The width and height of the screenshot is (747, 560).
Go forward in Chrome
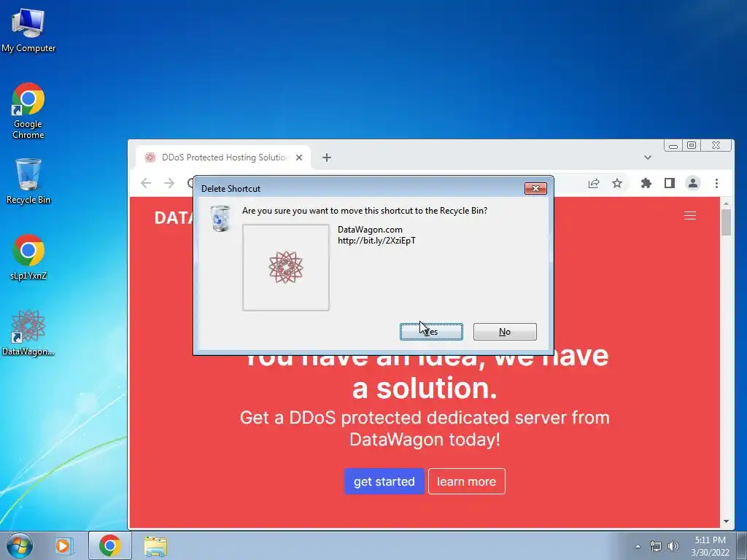(169, 183)
